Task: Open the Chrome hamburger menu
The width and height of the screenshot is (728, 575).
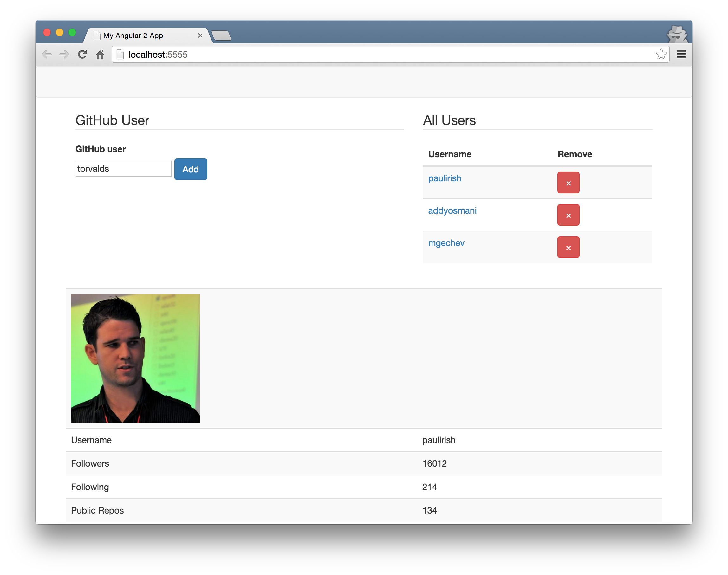Action: 681,54
